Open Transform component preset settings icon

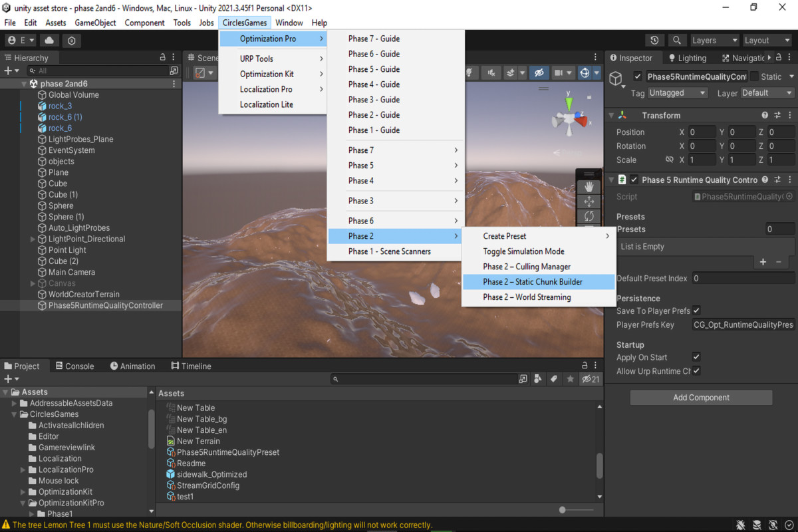click(777, 116)
